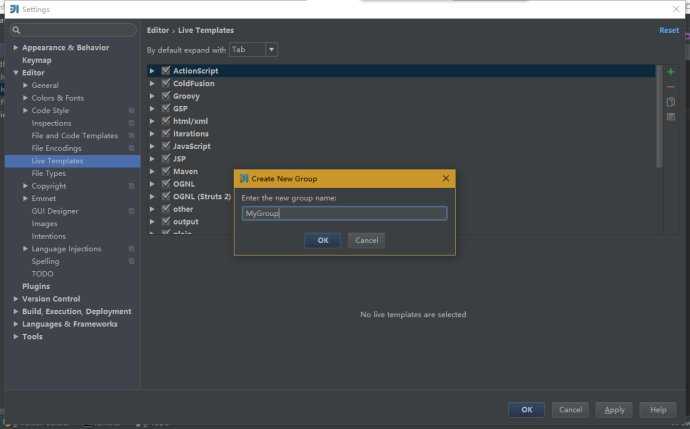Select Images in settings tree

(x=44, y=224)
